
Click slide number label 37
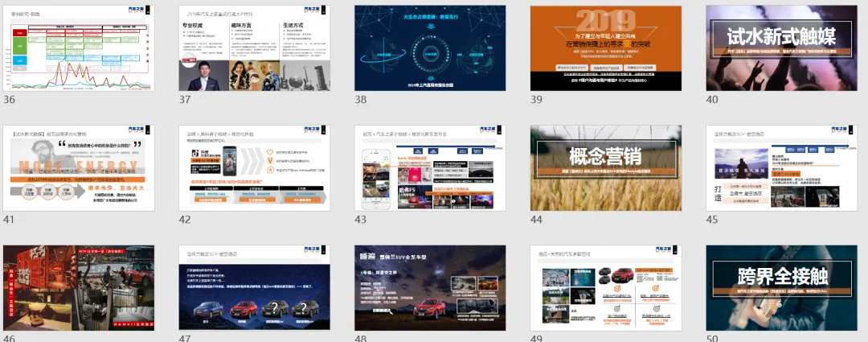tap(184, 100)
